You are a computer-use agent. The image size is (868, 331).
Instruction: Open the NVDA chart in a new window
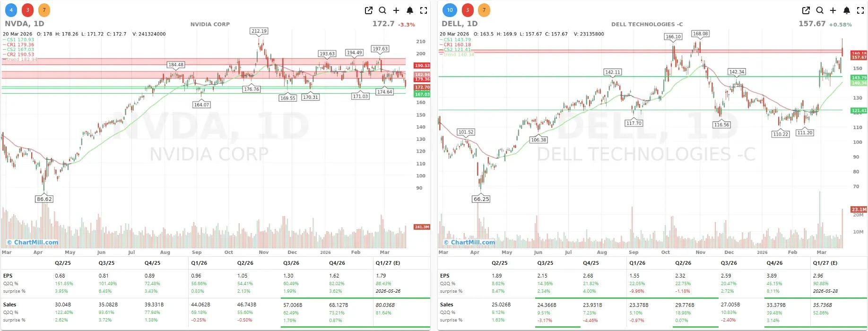click(x=368, y=10)
